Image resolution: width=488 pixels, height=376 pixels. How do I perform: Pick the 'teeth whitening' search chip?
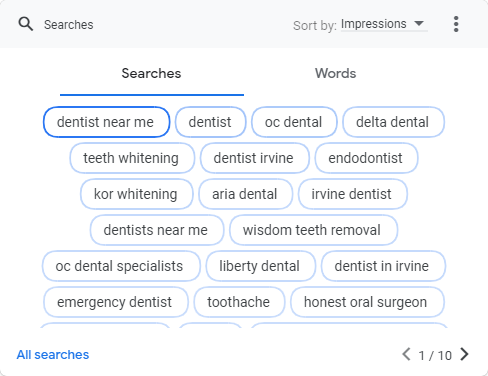click(x=132, y=158)
